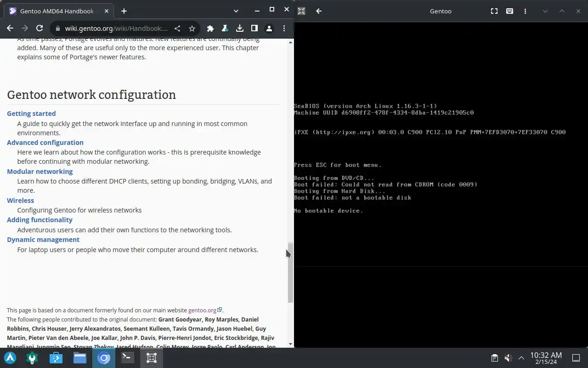Toggle the browser side panel
This screenshot has width=588, height=368.
point(254,29)
